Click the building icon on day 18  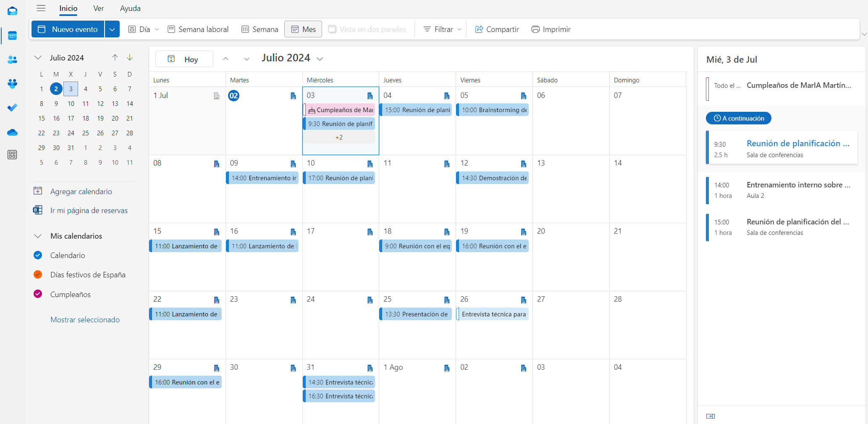coord(446,232)
